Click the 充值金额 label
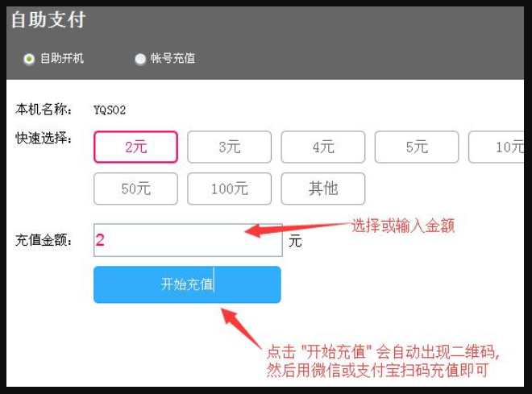 click(44, 240)
